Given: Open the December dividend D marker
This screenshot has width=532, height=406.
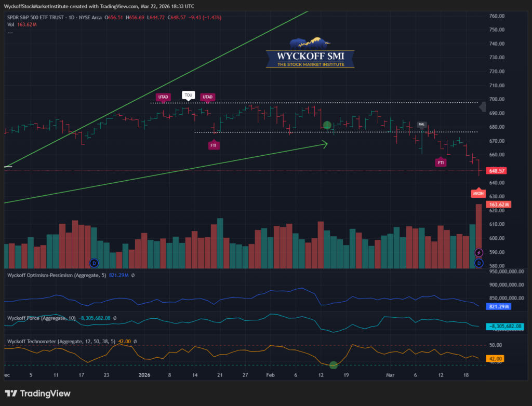Looking at the screenshot, I should coord(94,263).
